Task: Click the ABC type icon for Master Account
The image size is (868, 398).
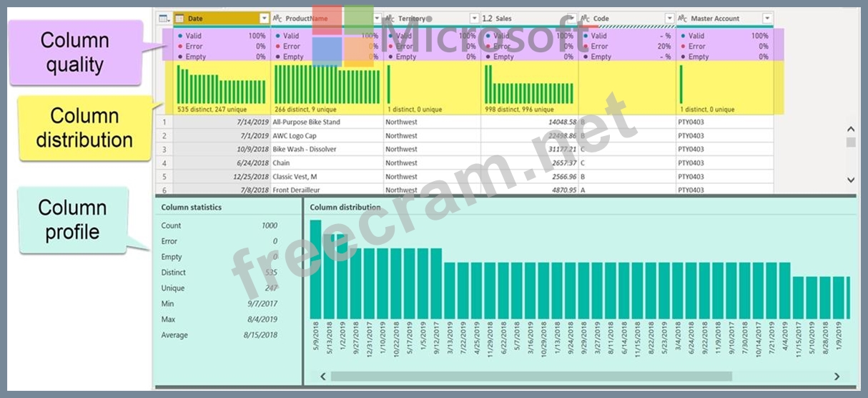Action: pyautogui.click(x=682, y=19)
